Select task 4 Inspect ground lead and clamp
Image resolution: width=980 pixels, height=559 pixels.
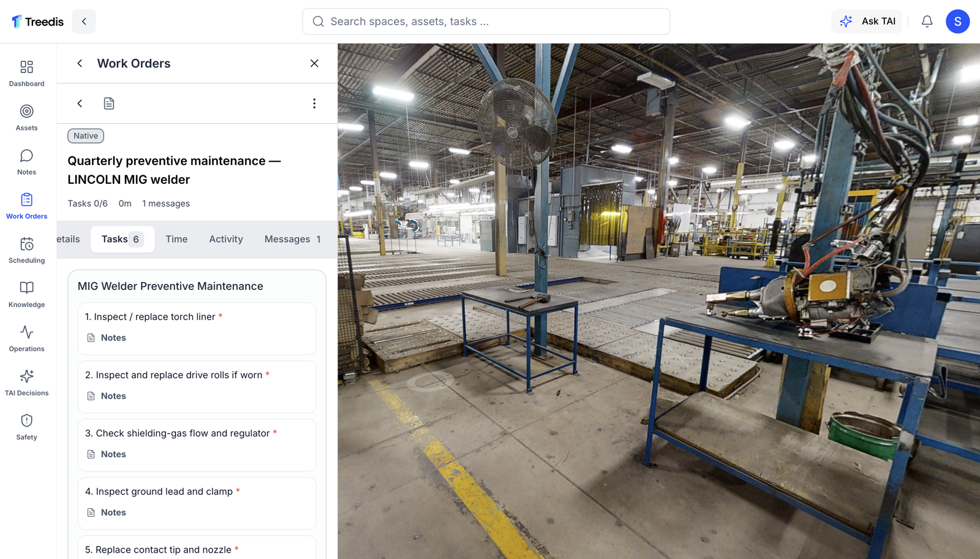tap(197, 503)
